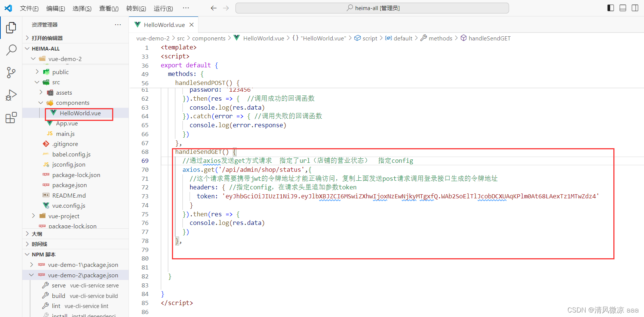Open the 文件(F) menu
Viewport: 644px width, 317px height.
pyautogui.click(x=29, y=8)
